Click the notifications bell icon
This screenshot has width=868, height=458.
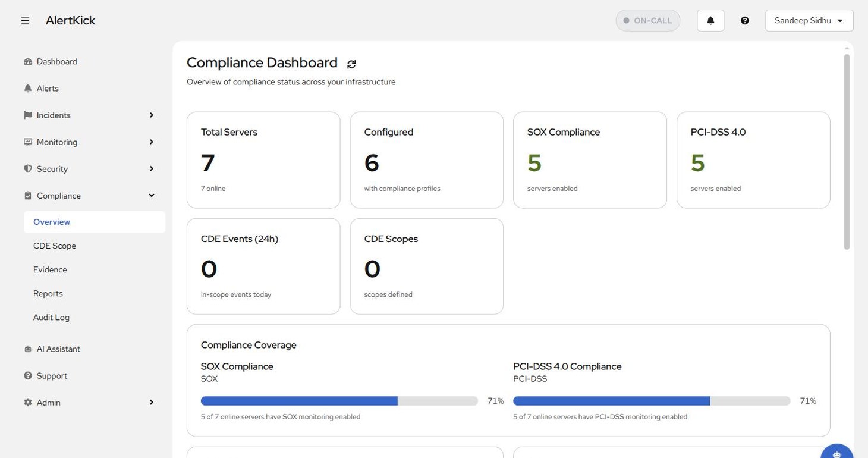710,20
